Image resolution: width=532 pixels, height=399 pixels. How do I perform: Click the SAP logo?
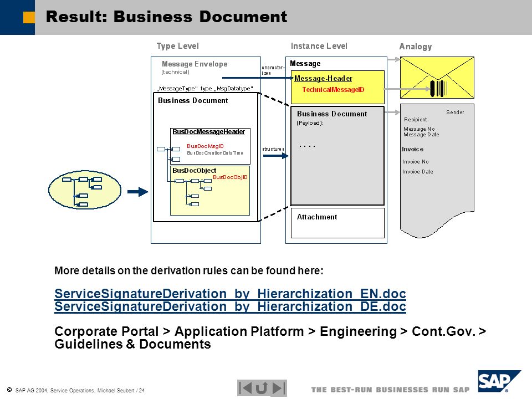click(499, 381)
